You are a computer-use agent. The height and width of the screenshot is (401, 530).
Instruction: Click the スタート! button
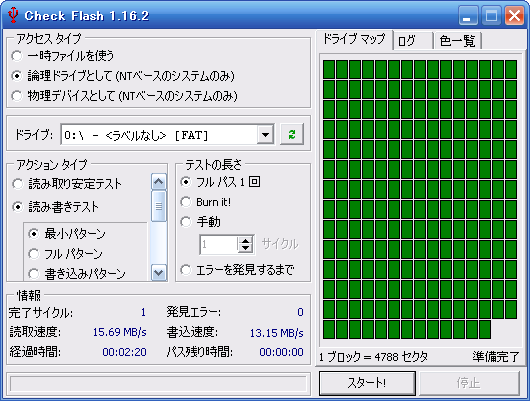point(367,383)
